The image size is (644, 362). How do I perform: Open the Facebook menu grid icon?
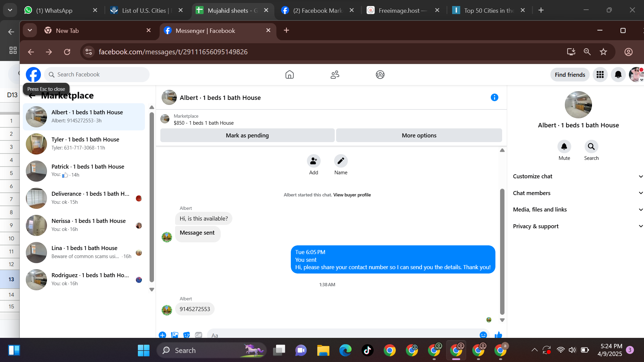(600, 75)
